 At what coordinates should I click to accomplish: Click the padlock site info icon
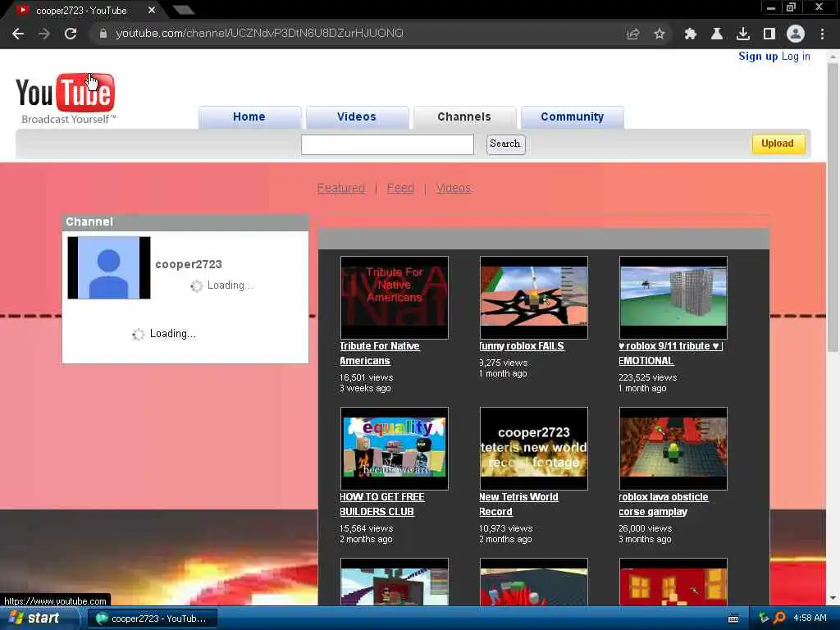(103, 34)
